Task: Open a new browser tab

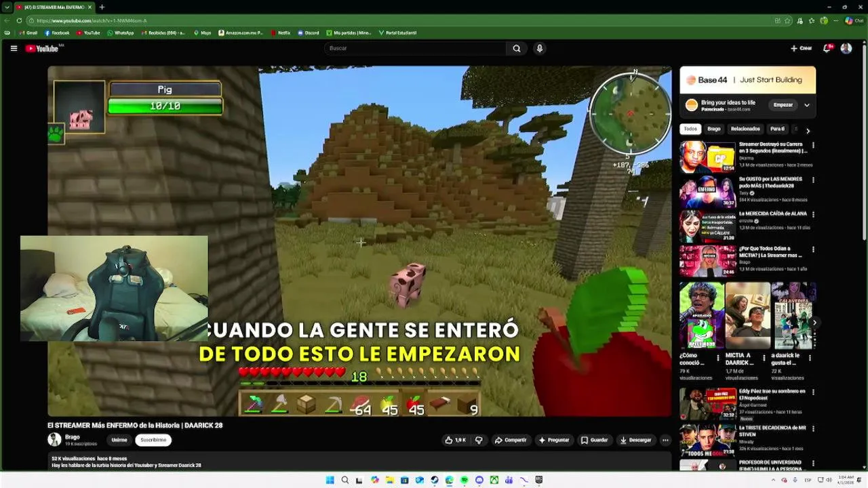Action: tap(102, 7)
